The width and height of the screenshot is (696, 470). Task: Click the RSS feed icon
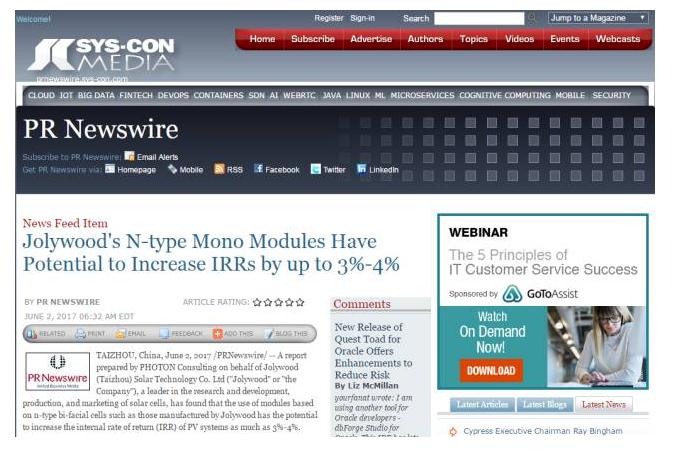[219, 170]
